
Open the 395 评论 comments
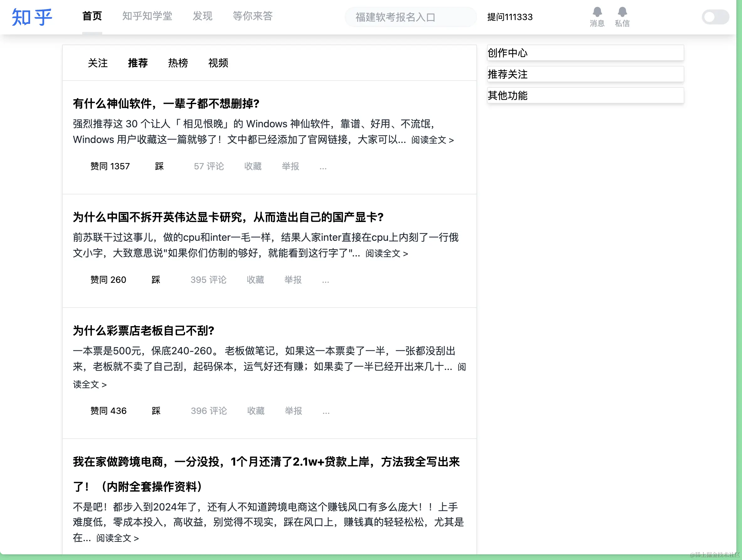coord(208,280)
